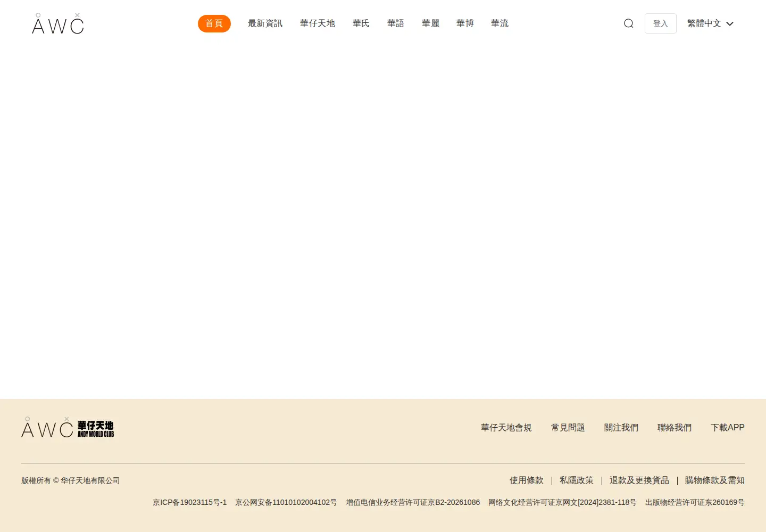Open the 購物條款及需知 link
This screenshot has width=766, height=532.
coord(715,480)
